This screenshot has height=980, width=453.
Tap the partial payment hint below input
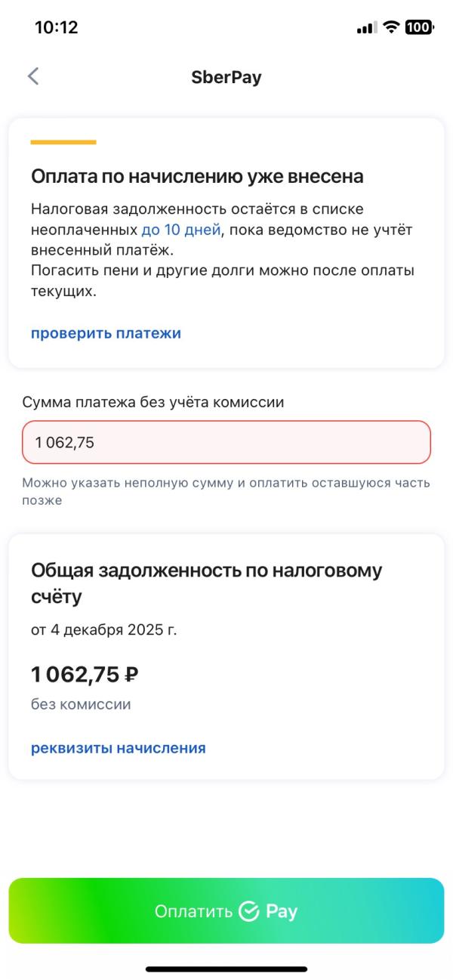pyautogui.click(x=226, y=491)
